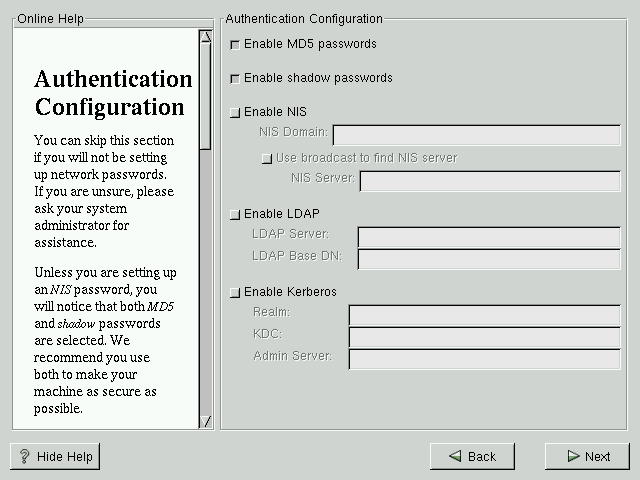The image size is (640, 480).
Task: Check Use broadcast to find NIS server
Action: click(266, 158)
